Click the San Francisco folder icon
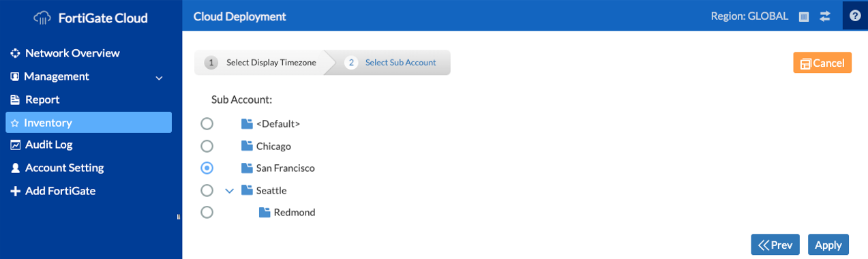868x259 pixels. pos(247,168)
